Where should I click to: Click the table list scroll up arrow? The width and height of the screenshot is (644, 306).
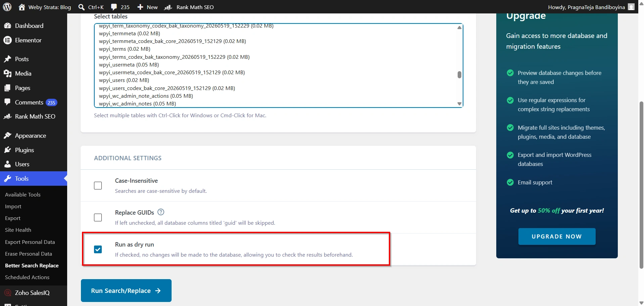(x=459, y=28)
